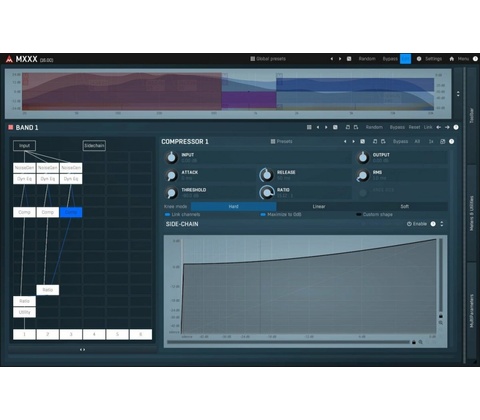Toggle Link channels switch
Image resolution: width=480 pixels, height=420 pixels.
[167, 215]
